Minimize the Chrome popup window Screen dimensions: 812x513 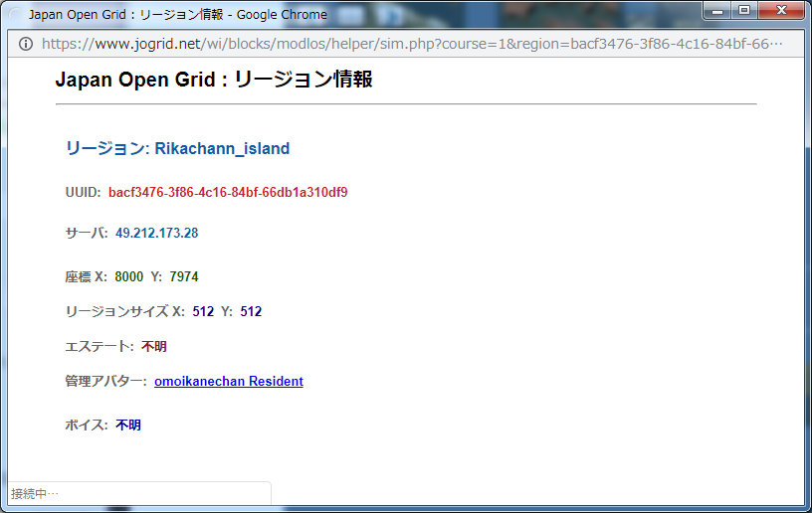tap(717, 10)
